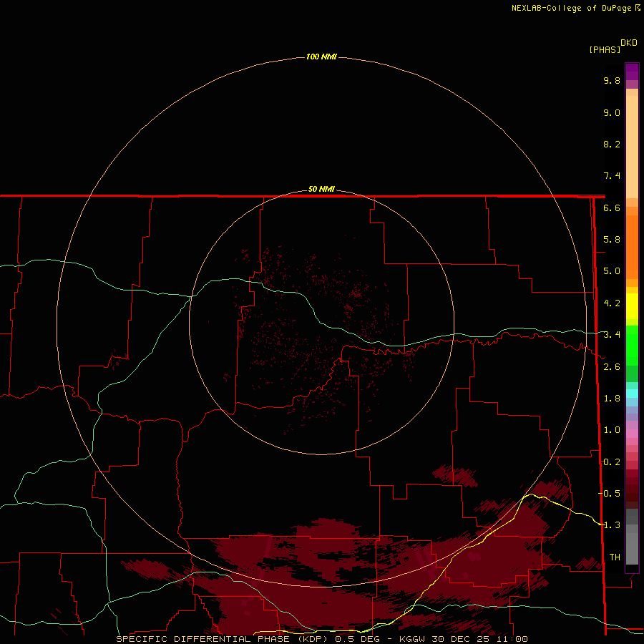Click the 0.5 DEG elevation text

(357, 639)
